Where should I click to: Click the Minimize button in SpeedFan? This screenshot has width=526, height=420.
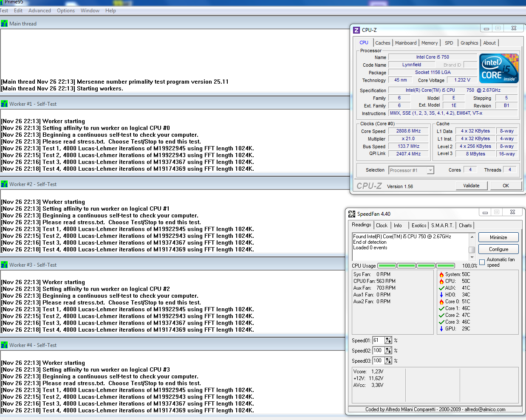[x=498, y=237]
